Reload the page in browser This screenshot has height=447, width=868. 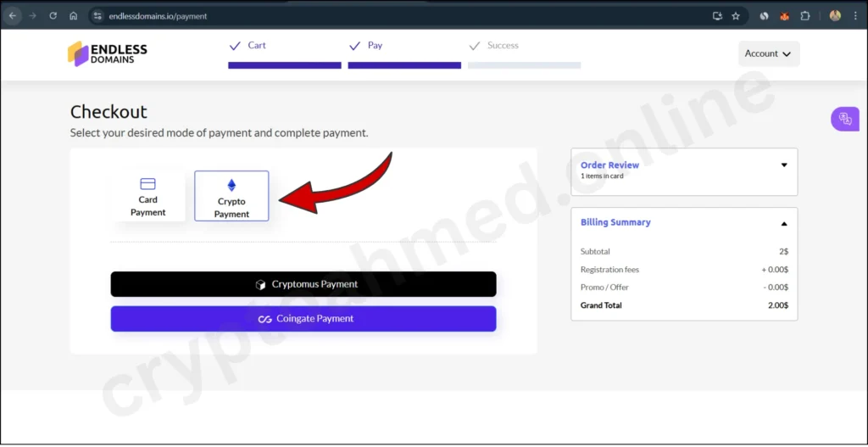53,15
